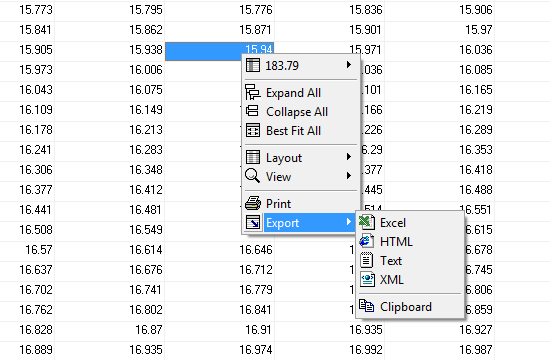This screenshot has height=360, width=550.
Task: Click the Layout grid icon
Action: coord(253,157)
